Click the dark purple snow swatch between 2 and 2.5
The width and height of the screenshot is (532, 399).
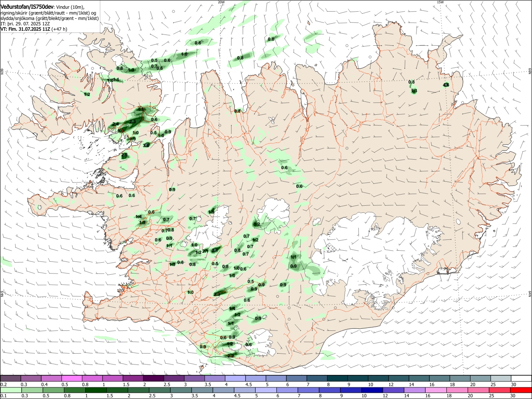[153, 379]
